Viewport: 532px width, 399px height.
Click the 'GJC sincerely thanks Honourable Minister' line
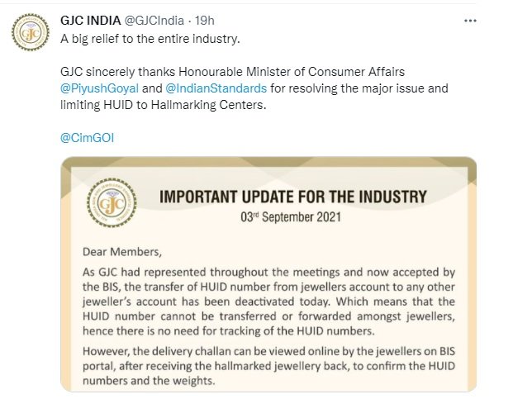pos(232,72)
